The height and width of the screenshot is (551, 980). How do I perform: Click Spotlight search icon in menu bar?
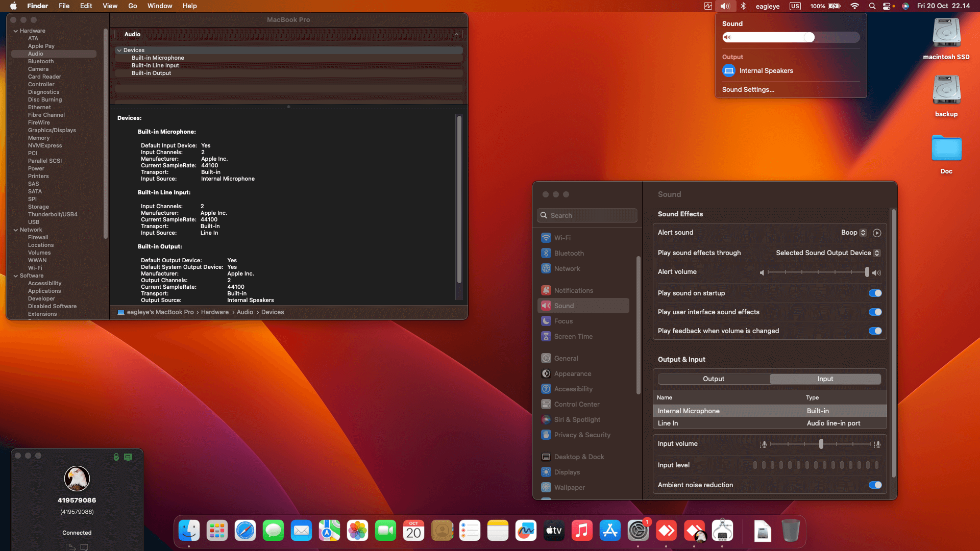point(872,6)
